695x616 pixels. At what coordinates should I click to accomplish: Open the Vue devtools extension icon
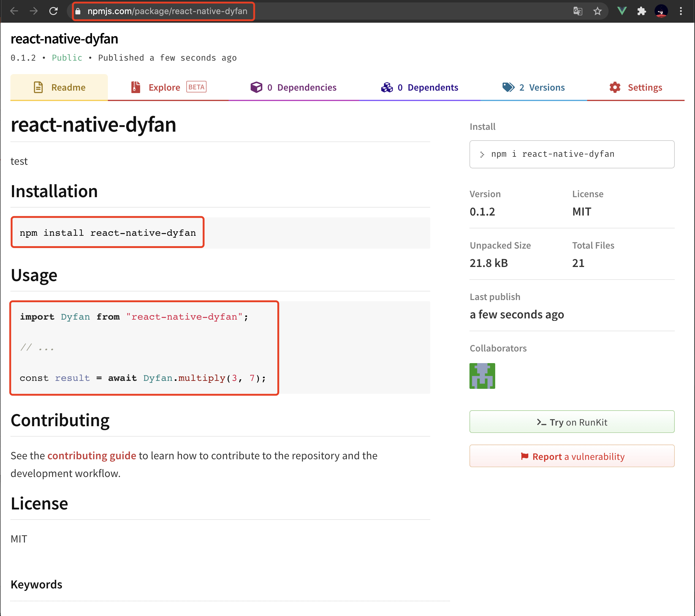(622, 11)
